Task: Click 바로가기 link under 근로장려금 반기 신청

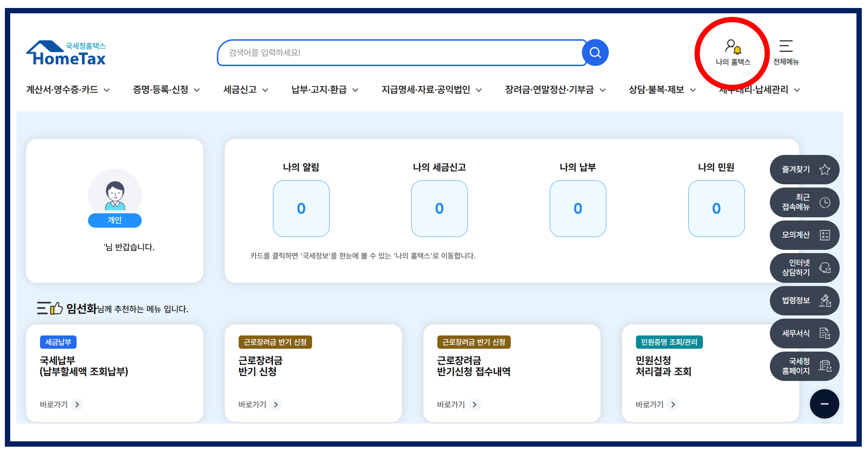Action: [x=253, y=404]
